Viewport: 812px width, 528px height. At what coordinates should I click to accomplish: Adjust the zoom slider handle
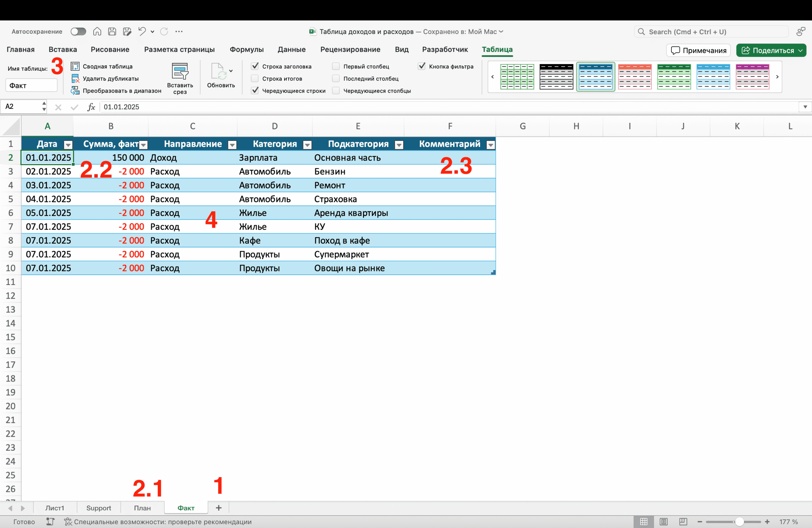[739, 522]
